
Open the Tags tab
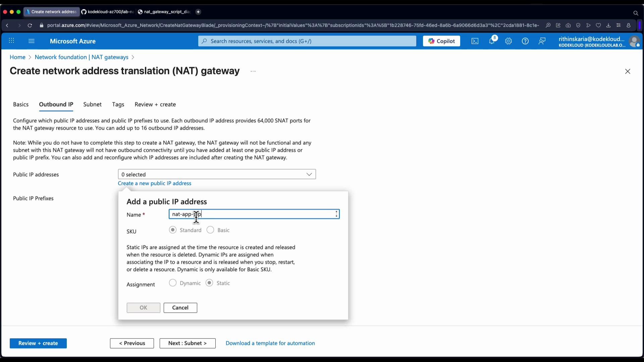tap(118, 105)
